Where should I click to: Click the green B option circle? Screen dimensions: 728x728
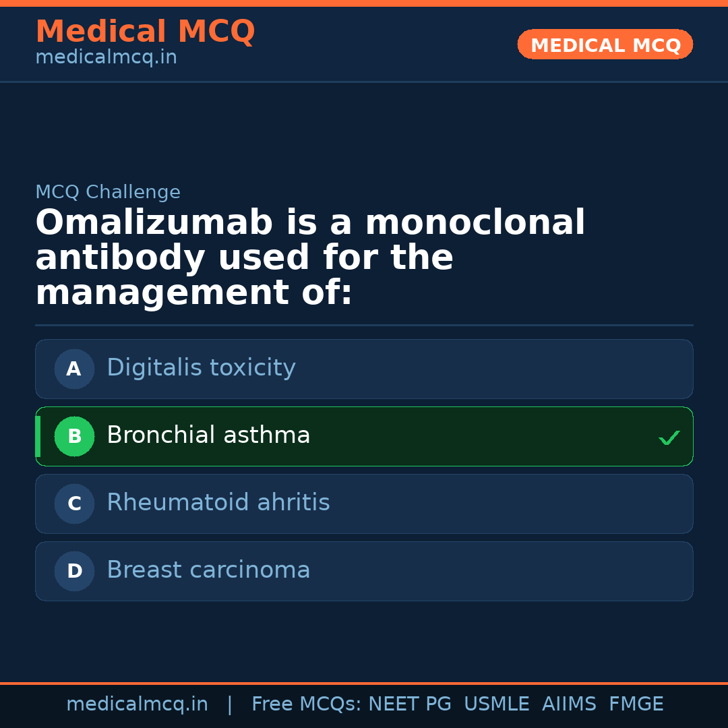(x=74, y=436)
